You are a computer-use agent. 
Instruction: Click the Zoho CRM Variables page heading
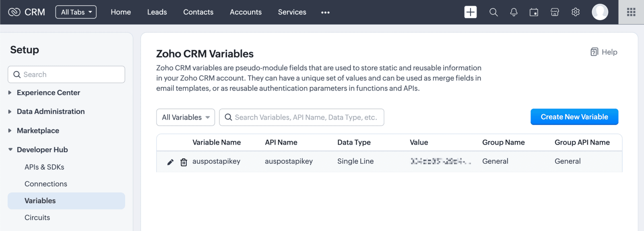click(x=205, y=54)
